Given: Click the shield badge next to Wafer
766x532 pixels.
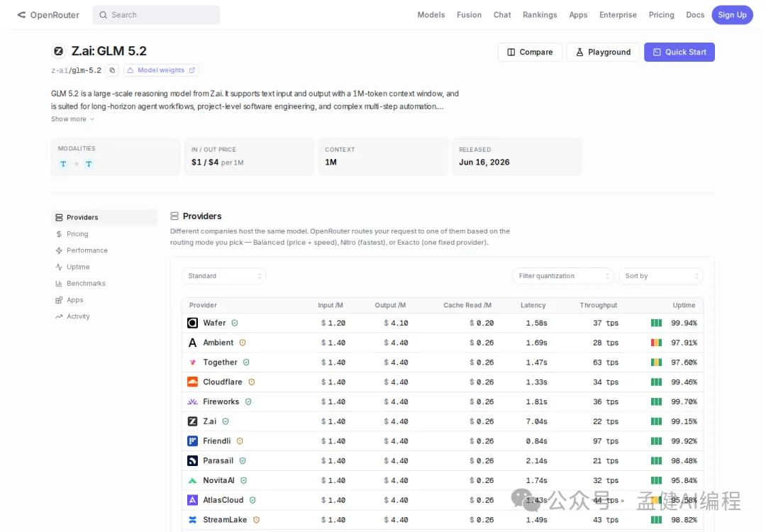Looking at the screenshot, I should point(235,323).
